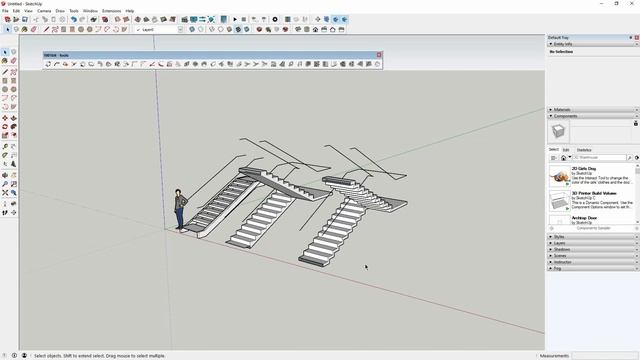Select the Zoom magnifier tool
640x360 pixels.
5,184
